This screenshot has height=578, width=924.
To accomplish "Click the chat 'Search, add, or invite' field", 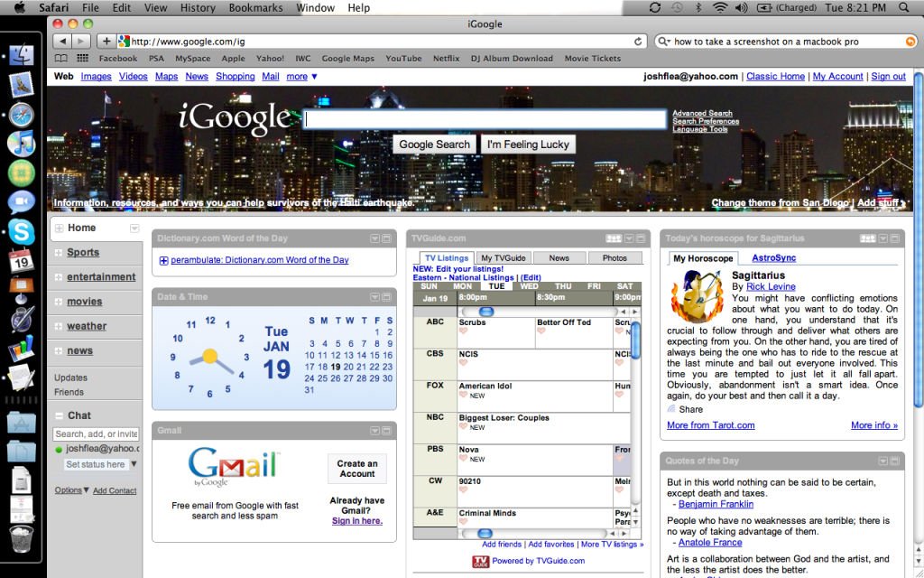I will click(x=97, y=433).
